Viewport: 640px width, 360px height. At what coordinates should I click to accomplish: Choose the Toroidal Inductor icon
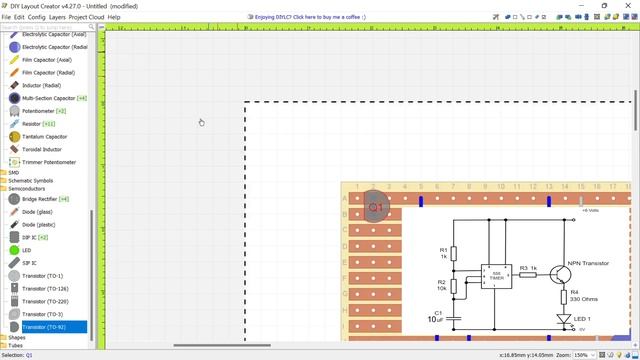coord(14,149)
